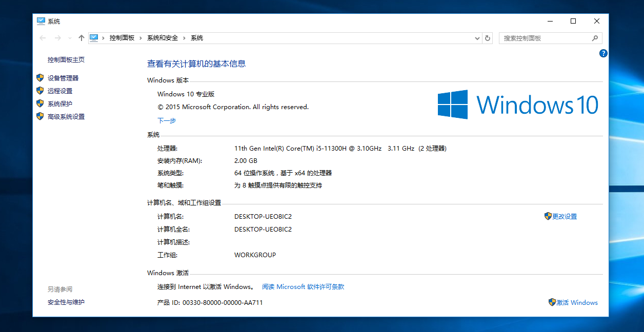644x332 pixels.
Task: Click the WORKGROUP value
Action: coord(255,255)
